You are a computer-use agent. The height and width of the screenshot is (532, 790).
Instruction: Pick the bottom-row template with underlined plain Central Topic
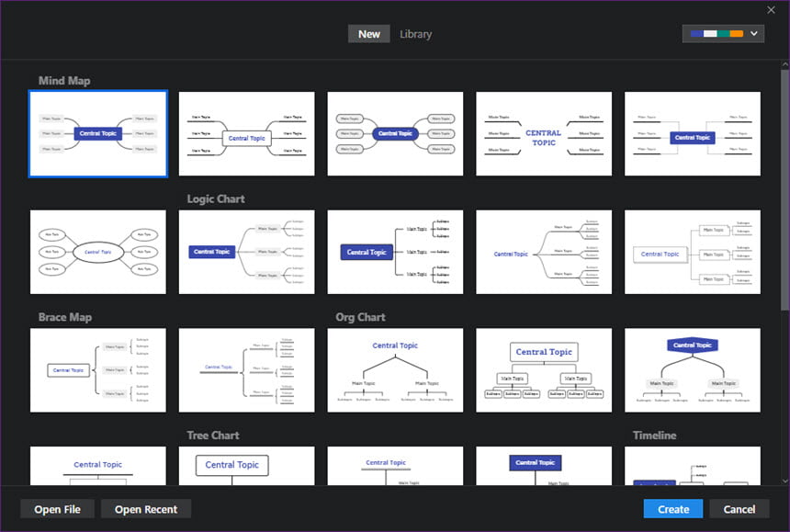98,466
